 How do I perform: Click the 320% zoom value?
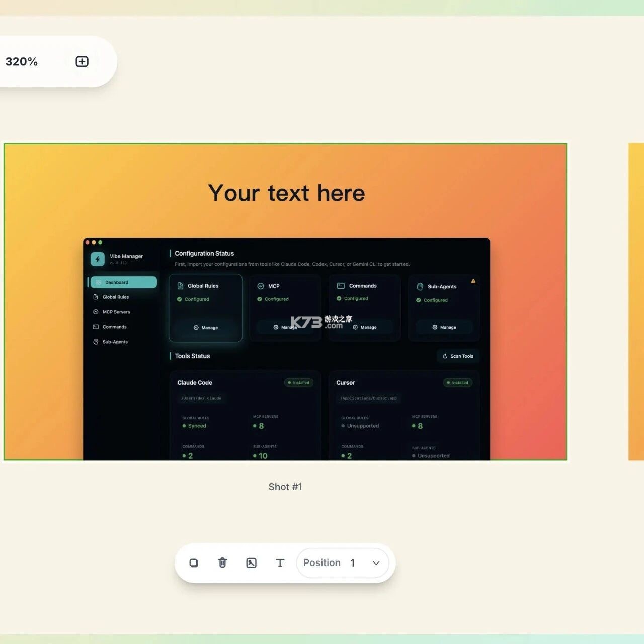pyautogui.click(x=22, y=61)
